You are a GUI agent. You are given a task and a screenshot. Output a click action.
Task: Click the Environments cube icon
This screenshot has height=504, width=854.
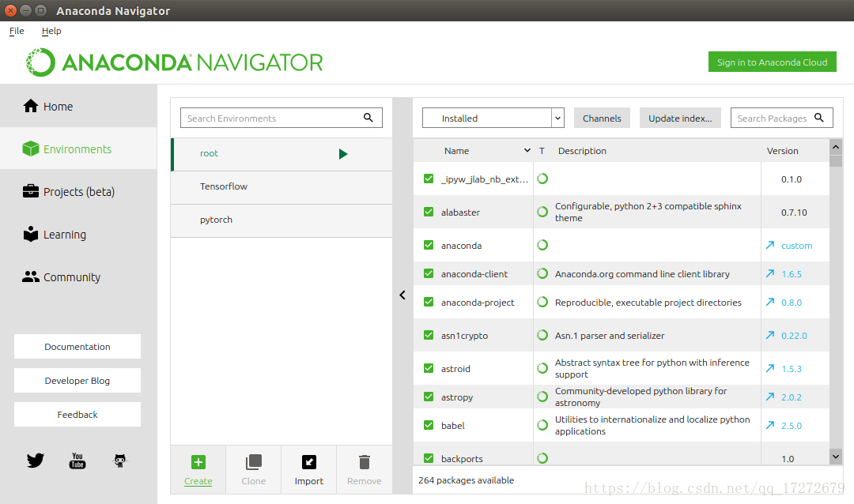pos(31,149)
